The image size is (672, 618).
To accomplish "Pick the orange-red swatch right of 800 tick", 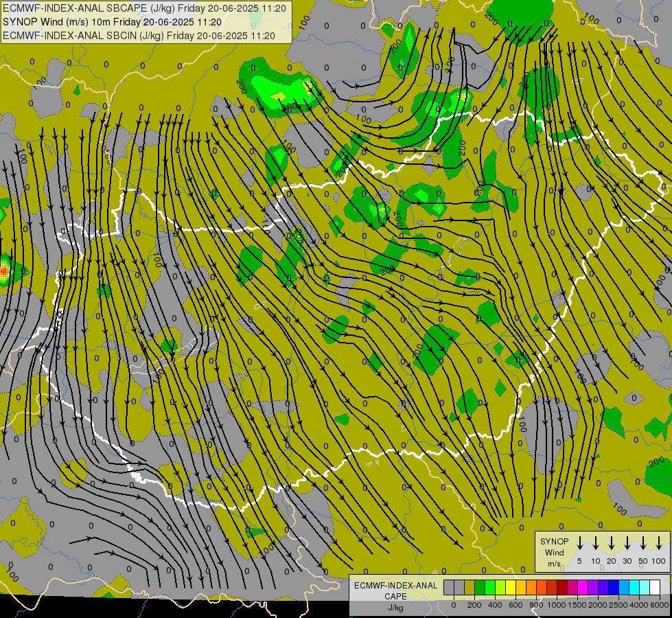I will (x=542, y=587).
